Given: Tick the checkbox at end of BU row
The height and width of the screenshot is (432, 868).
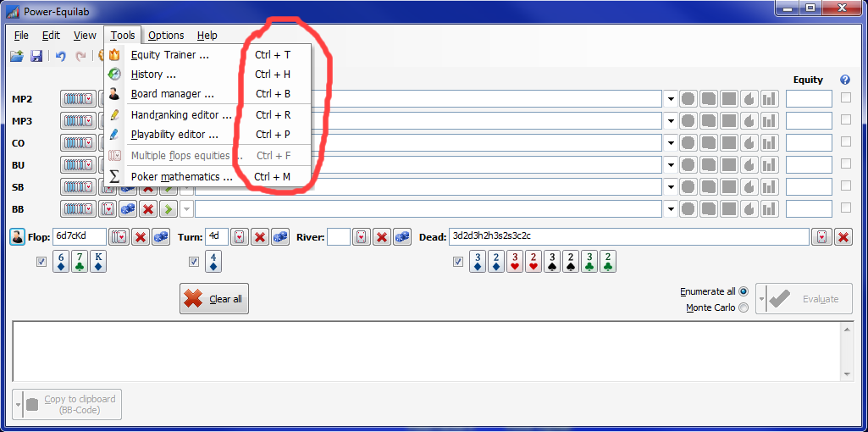Looking at the screenshot, I should (845, 163).
